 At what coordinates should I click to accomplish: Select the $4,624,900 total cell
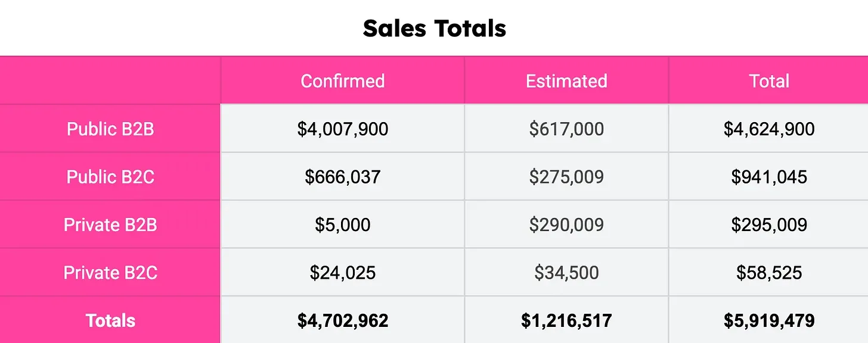point(769,129)
